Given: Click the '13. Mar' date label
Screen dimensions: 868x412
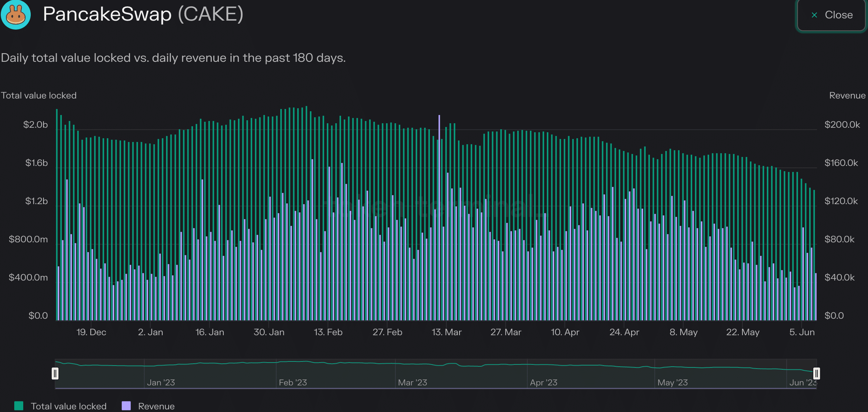Looking at the screenshot, I should point(446,332).
